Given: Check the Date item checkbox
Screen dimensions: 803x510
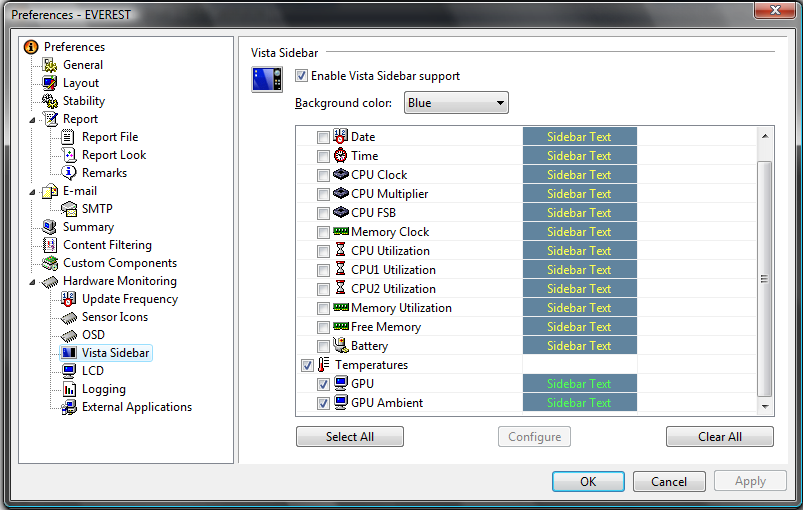Looking at the screenshot, I should coord(323,137).
